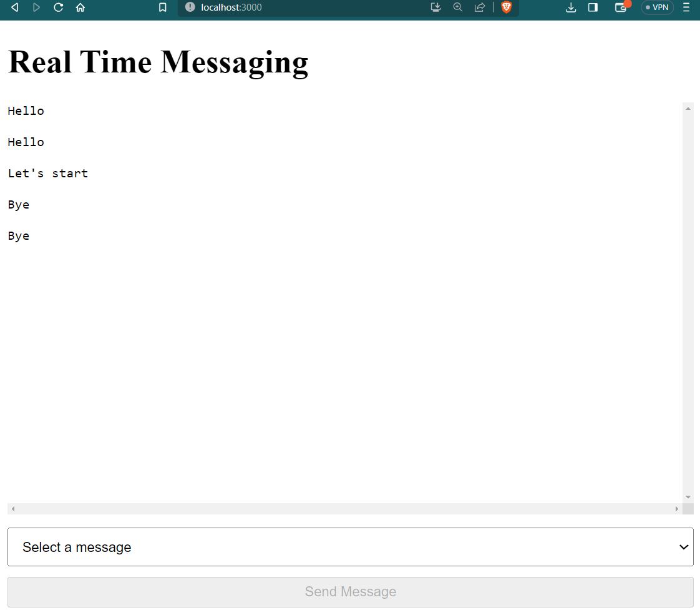Open the browser hamburger menu

pos(686,8)
